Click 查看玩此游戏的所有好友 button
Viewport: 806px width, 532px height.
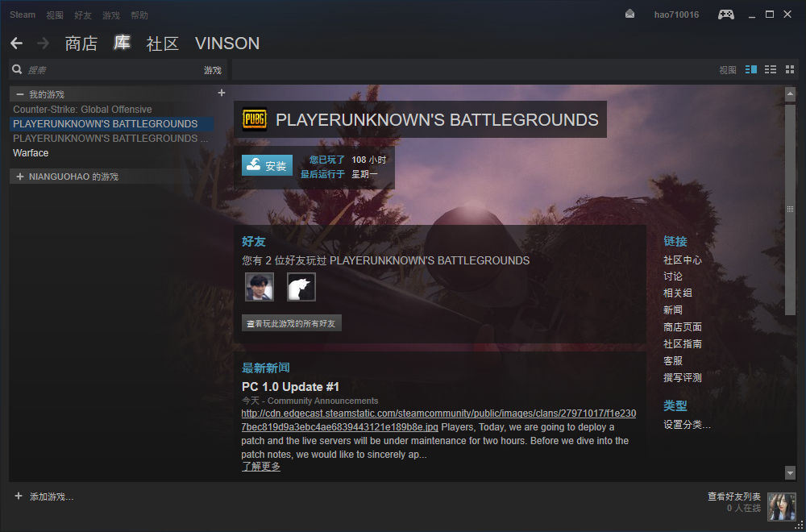click(292, 323)
